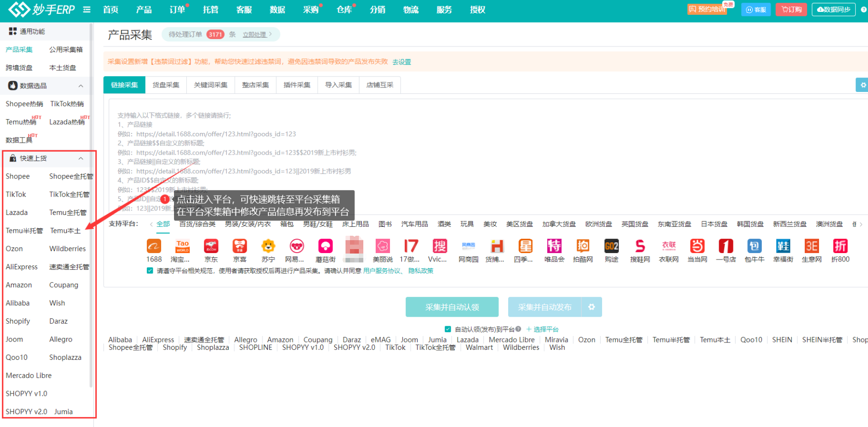Click the 选择平台 link

(x=542, y=329)
